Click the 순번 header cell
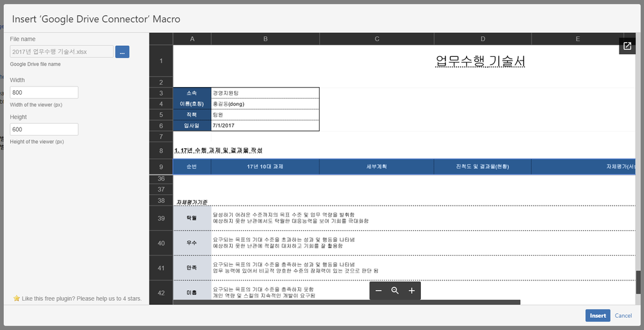The image size is (644, 330). pos(192,167)
